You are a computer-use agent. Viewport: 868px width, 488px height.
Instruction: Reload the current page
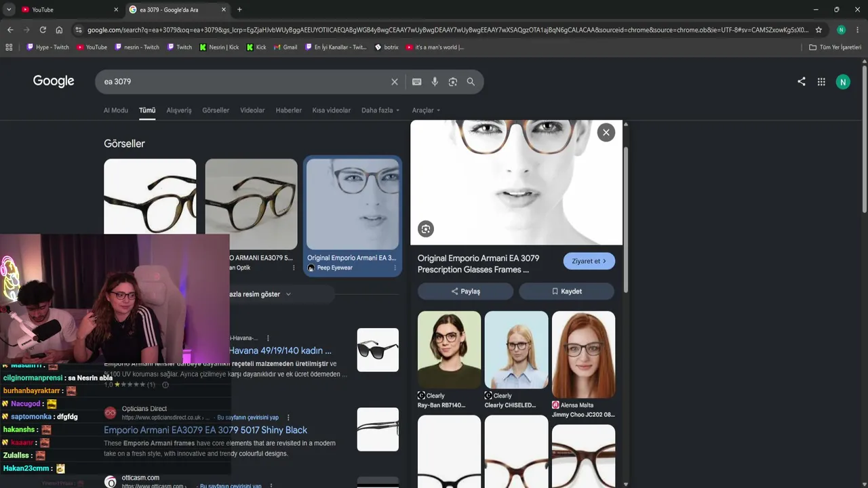point(43,30)
